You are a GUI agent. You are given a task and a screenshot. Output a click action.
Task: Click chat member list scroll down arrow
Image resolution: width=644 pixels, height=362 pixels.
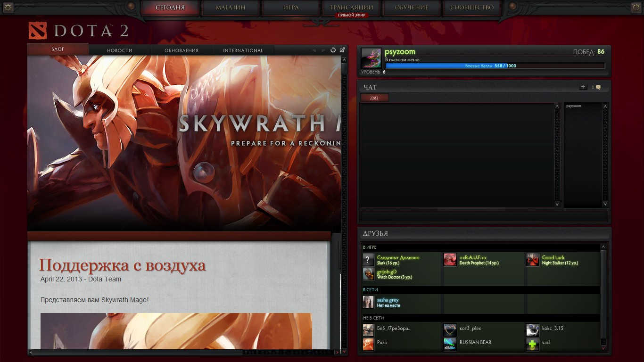605,204
